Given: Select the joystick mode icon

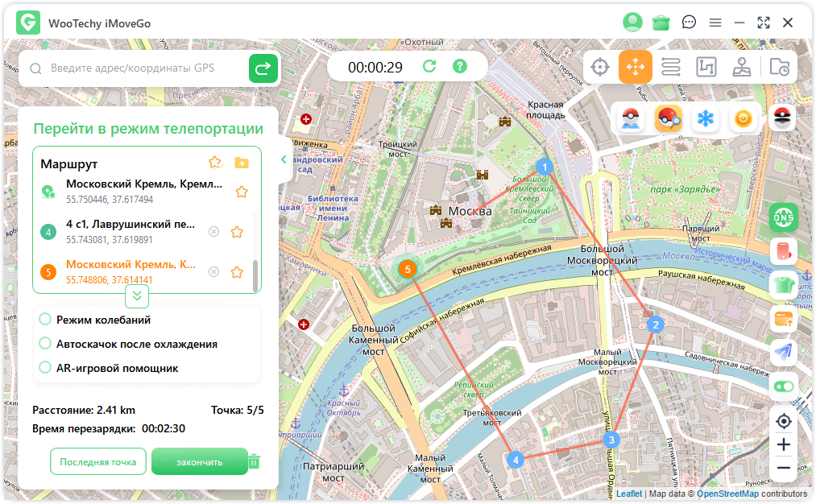Looking at the screenshot, I should click(742, 67).
